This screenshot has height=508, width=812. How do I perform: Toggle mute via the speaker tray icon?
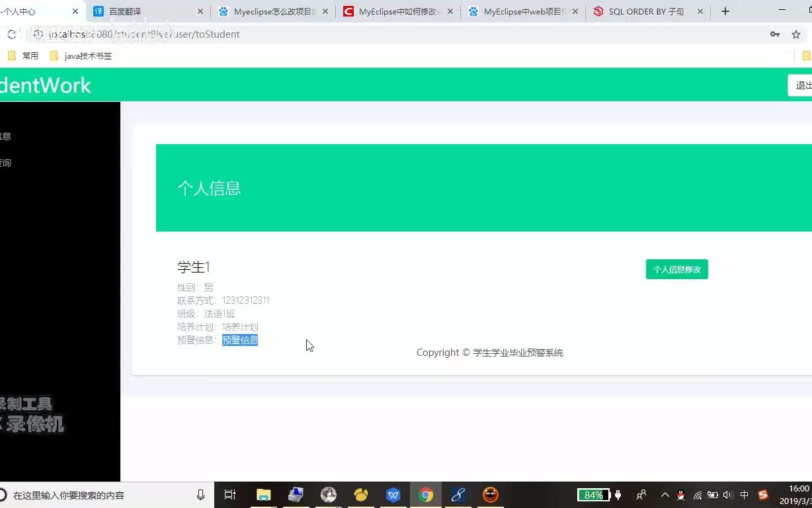click(729, 494)
